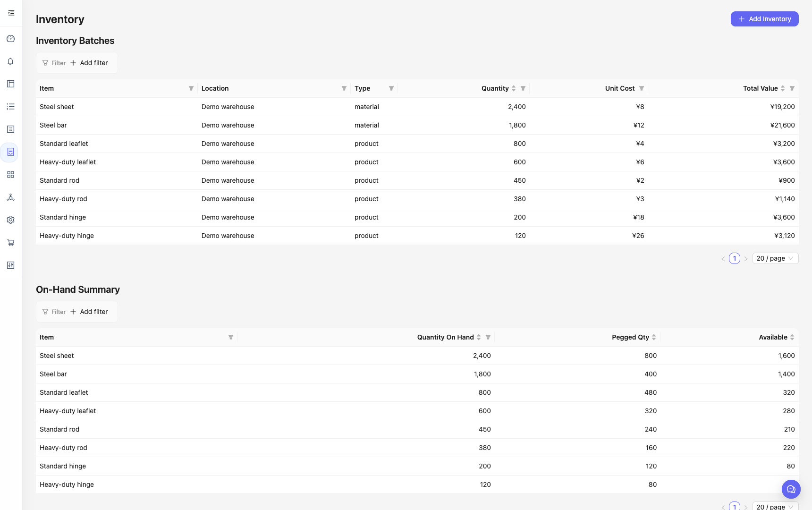Viewport: 812px width, 510px height.
Task: Filter Inventory Batches by Item column
Action: (191, 88)
